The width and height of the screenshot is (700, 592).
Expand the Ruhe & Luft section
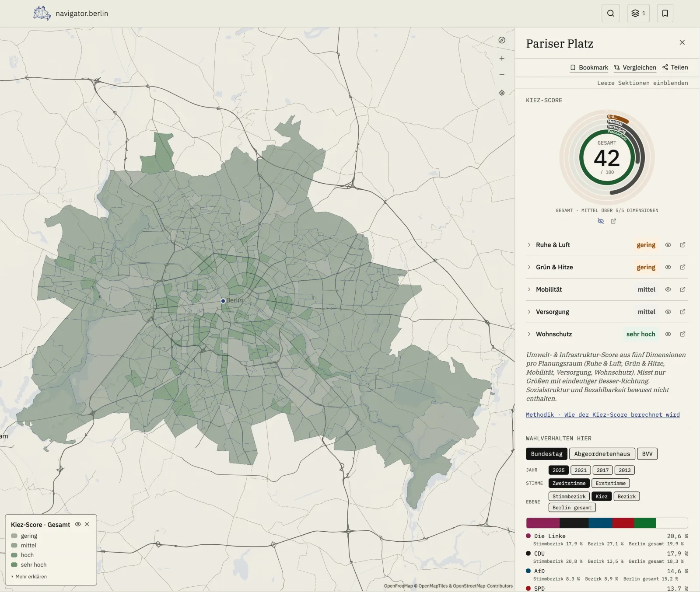click(x=553, y=245)
